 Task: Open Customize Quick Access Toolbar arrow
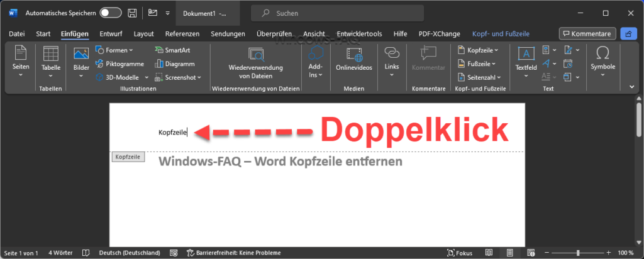167,13
